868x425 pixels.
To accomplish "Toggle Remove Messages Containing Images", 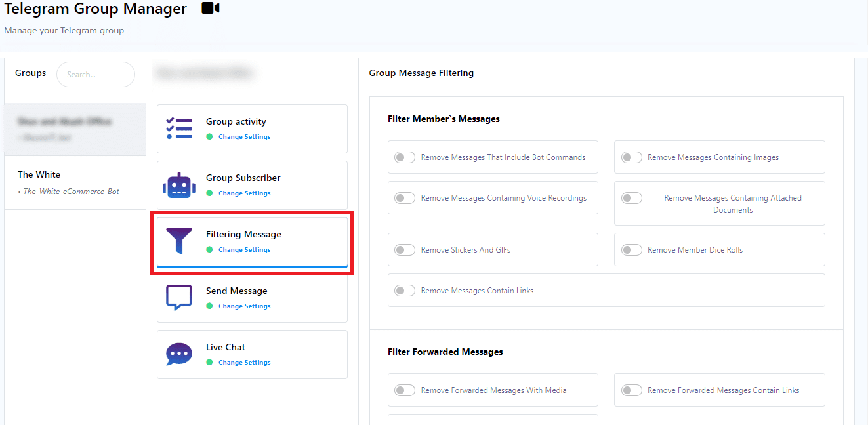I will pos(631,157).
